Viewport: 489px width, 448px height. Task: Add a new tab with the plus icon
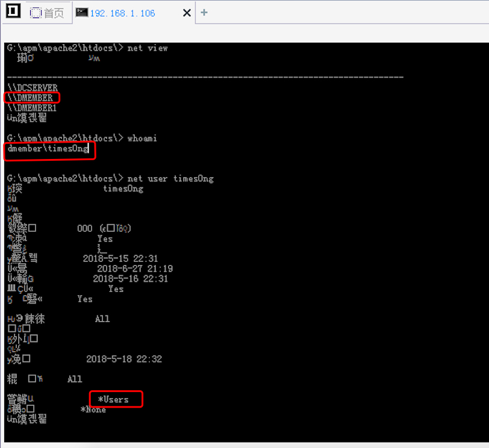204,13
